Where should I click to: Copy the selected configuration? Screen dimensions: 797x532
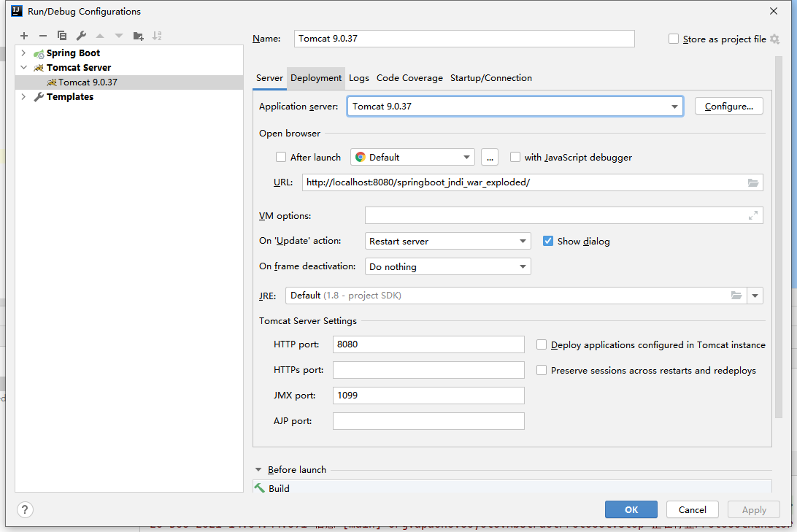click(62, 36)
